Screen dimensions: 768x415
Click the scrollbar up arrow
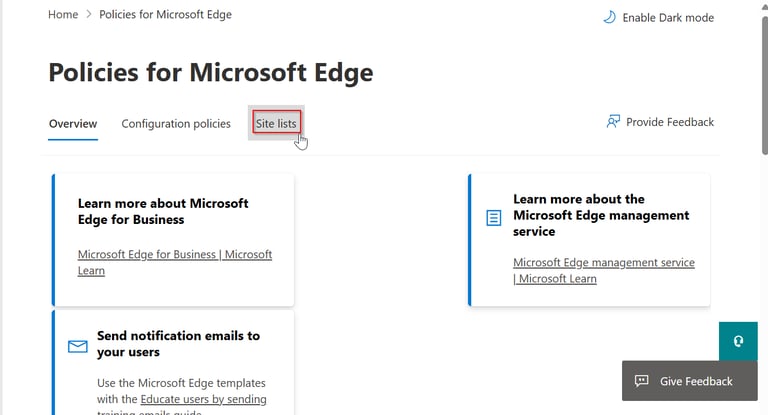(763, 6)
